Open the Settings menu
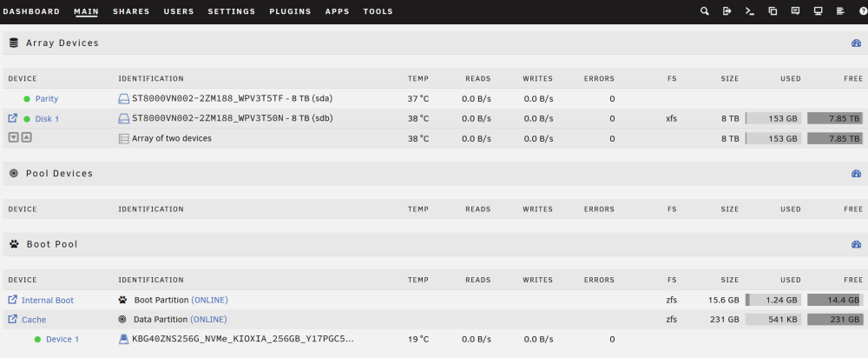Viewport: 868px width, 358px height. point(232,11)
